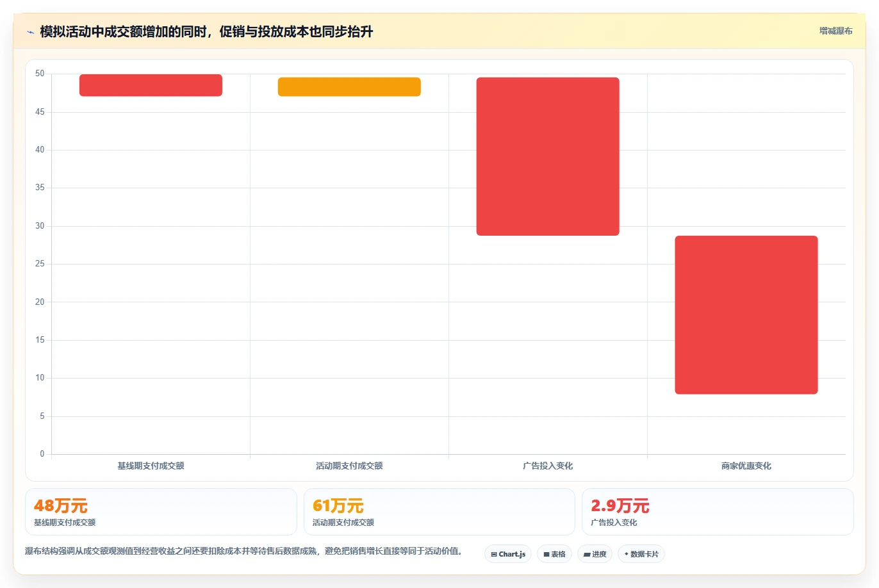Open the 48万元 KPI card
The image size is (879, 588).
[x=161, y=512]
